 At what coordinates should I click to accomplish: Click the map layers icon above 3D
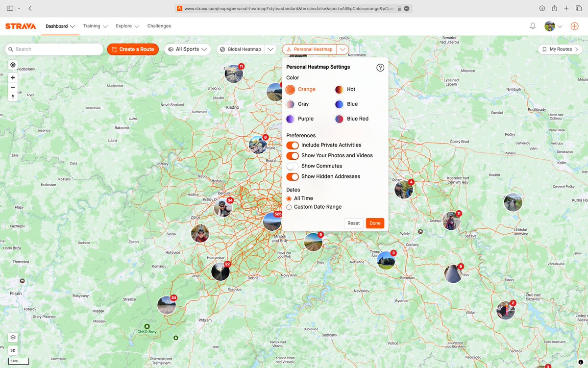(12, 337)
